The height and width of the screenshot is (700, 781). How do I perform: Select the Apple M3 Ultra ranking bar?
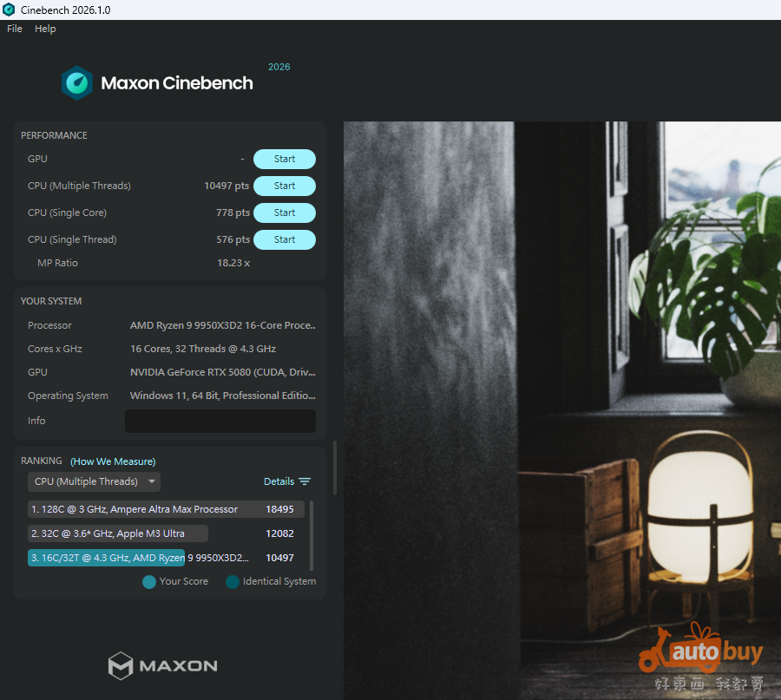tap(118, 533)
